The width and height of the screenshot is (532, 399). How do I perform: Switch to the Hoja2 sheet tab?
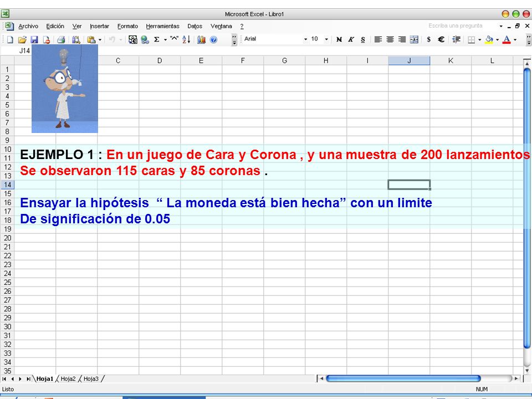tap(68, 378)
